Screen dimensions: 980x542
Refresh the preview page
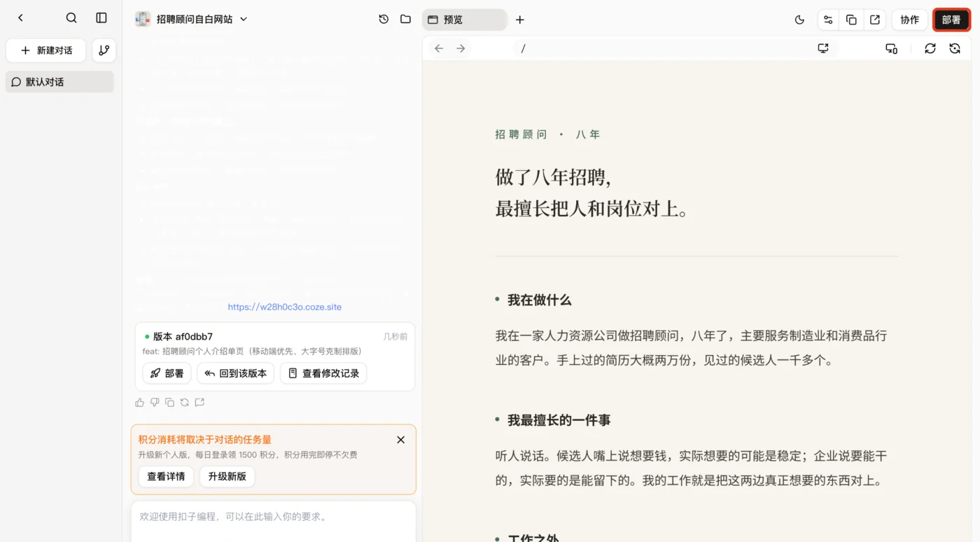930,48
